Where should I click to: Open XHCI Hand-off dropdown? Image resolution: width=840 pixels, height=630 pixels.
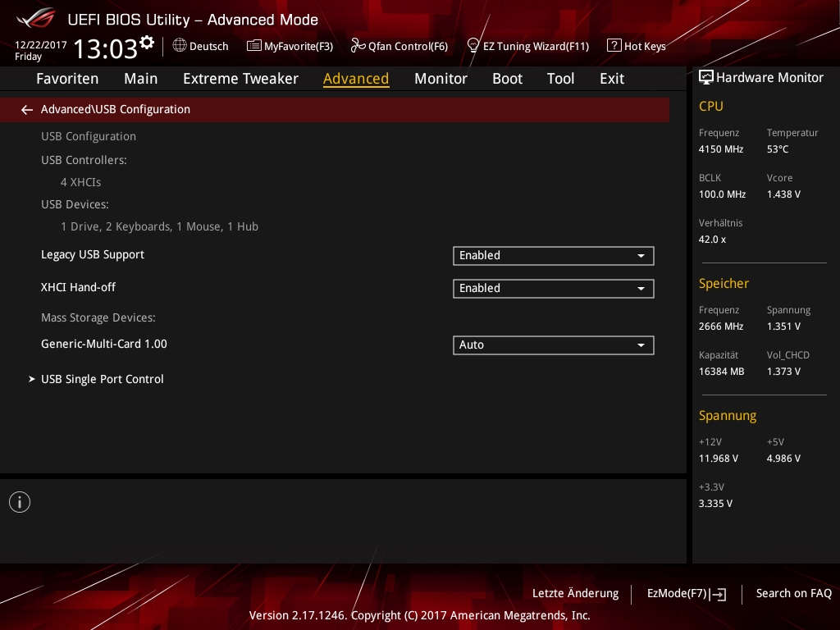(553, 288)
